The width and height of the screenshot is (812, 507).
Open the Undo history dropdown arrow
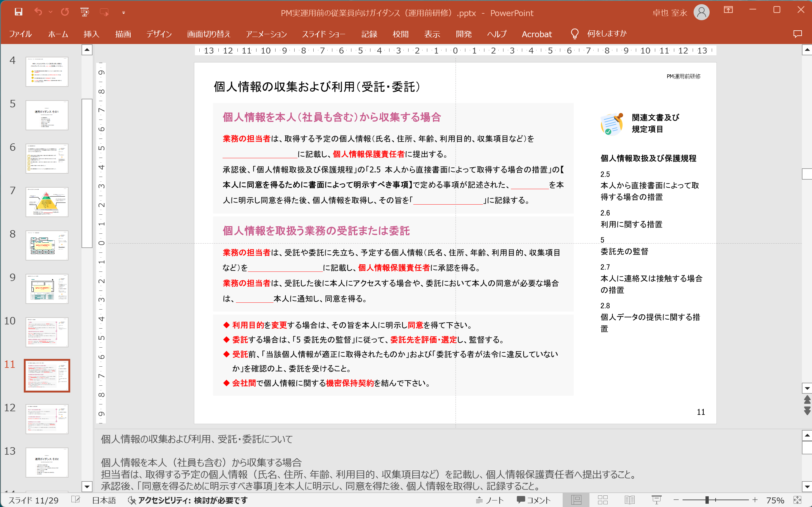[51, 12]
